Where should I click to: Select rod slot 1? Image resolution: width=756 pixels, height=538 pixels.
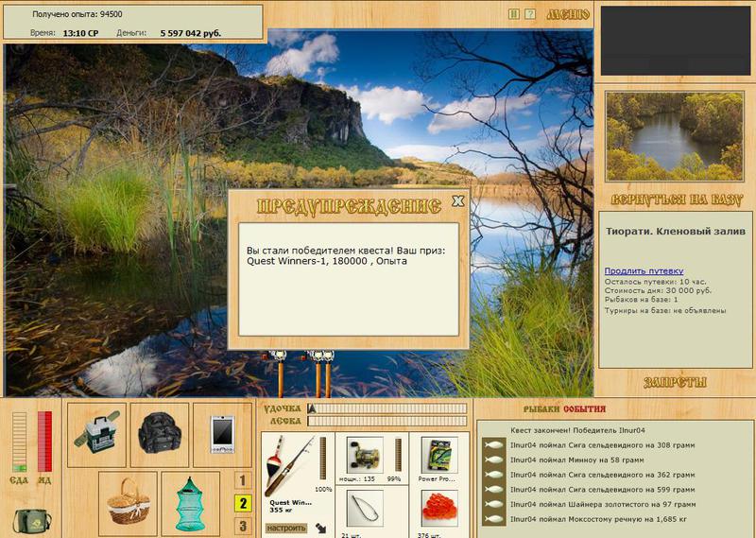tap(243, 480)
